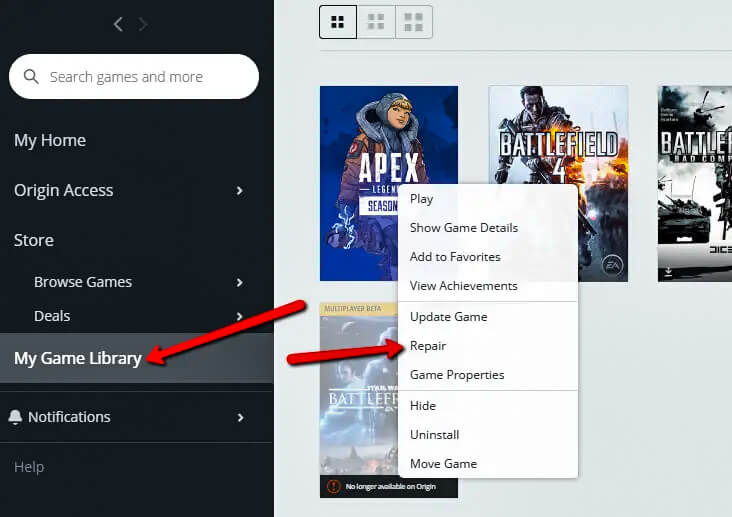This screenshot has width=732, height=517.
Task: Open Browse Games
Action: point(83,282)
